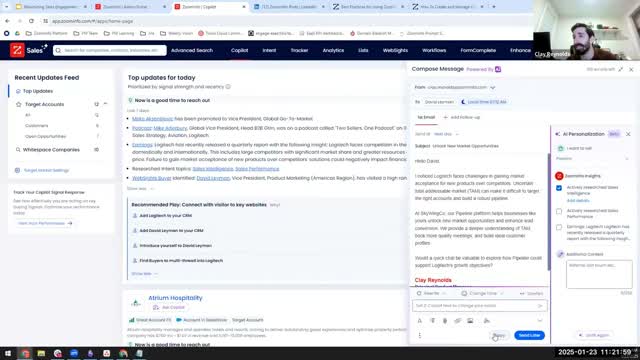This screenshot has width=640, height=360.
Task: Click the attachment paperclip icon in compose toolbar
Action: [445, 321]
